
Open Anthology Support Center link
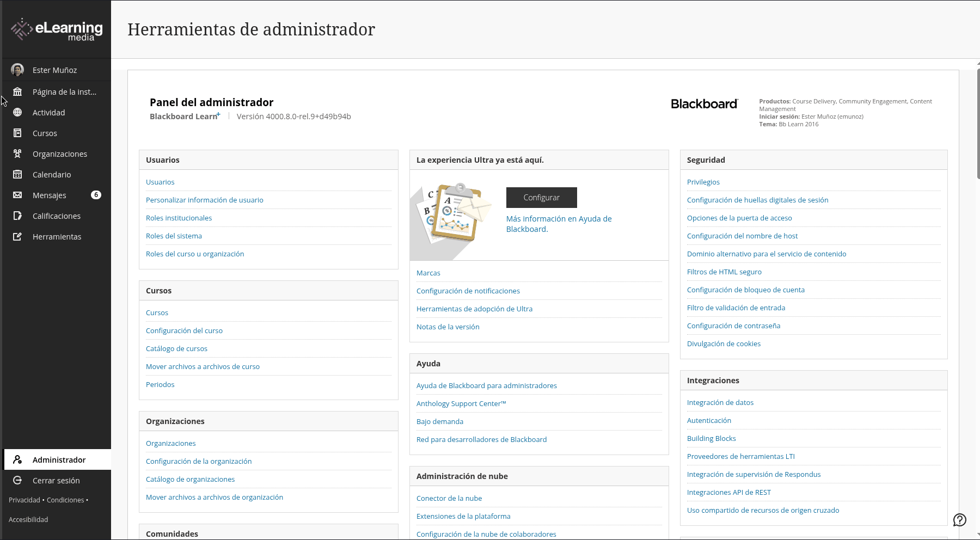tap(461, 403)
